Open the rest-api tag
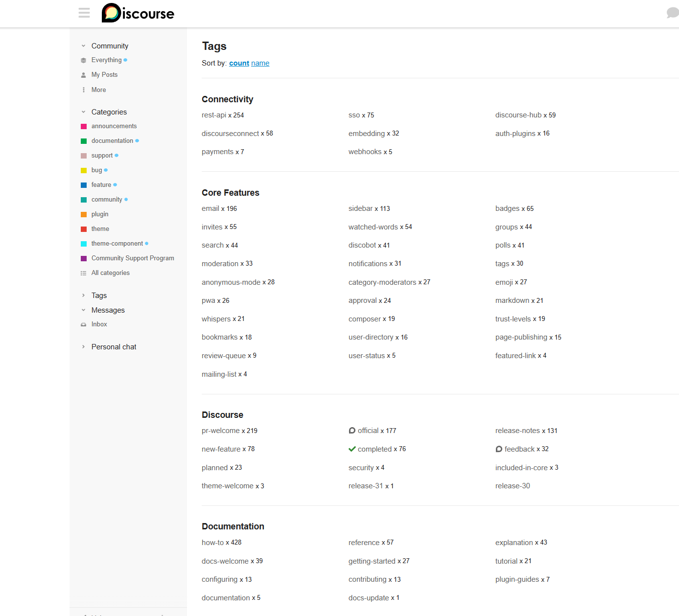 point(214,115)
